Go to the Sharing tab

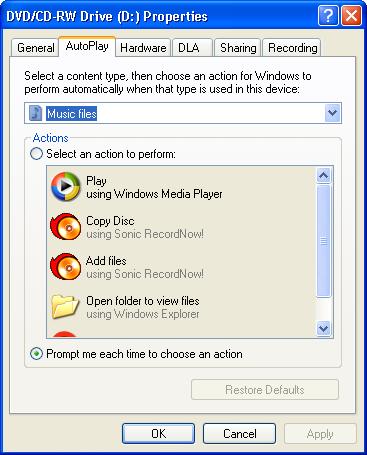tap(237, 48)
